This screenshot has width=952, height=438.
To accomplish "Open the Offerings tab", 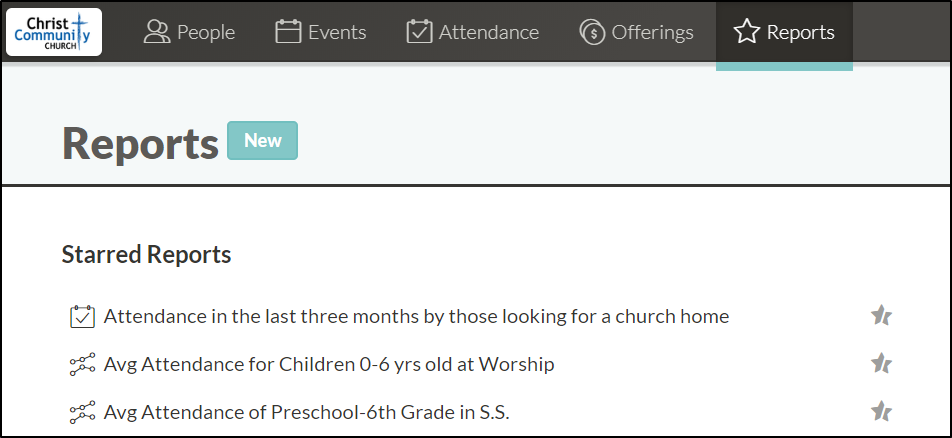I will tap(636, 32).
